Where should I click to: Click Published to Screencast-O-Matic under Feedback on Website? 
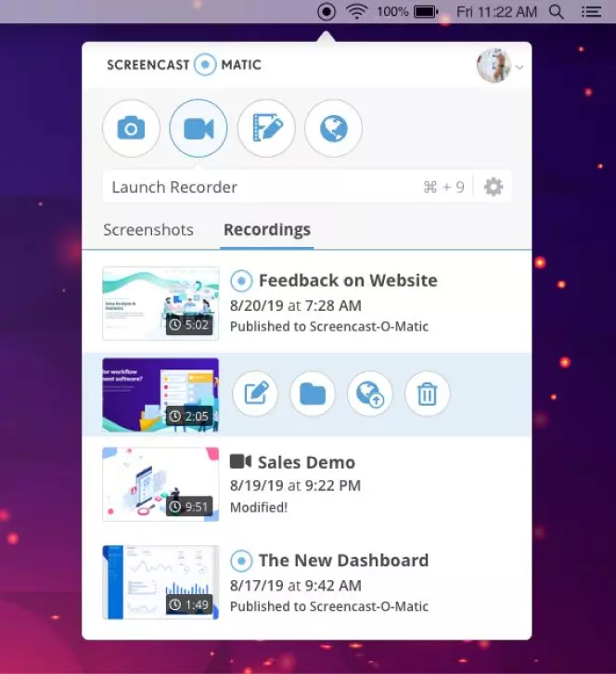[329, 326]
